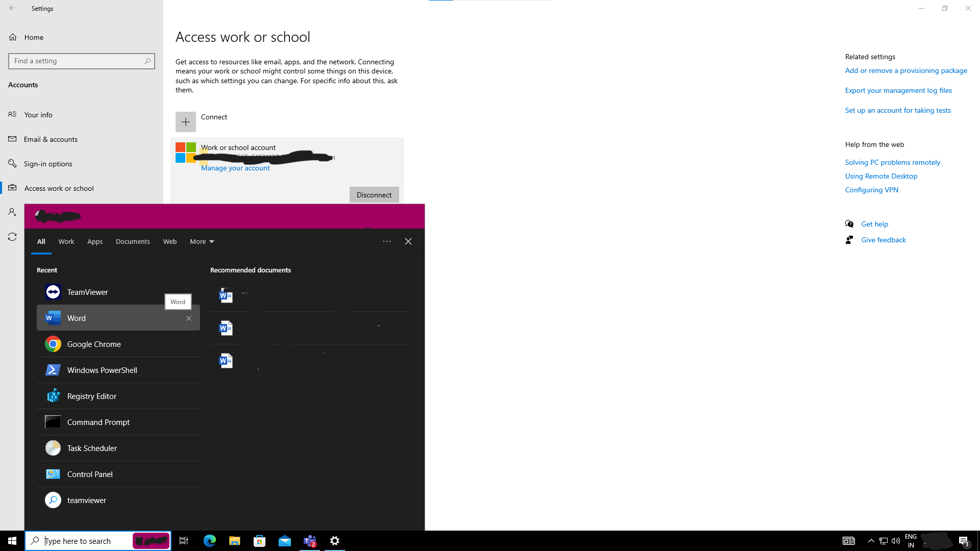Click Manage your account link

click(x=235, y=168)
